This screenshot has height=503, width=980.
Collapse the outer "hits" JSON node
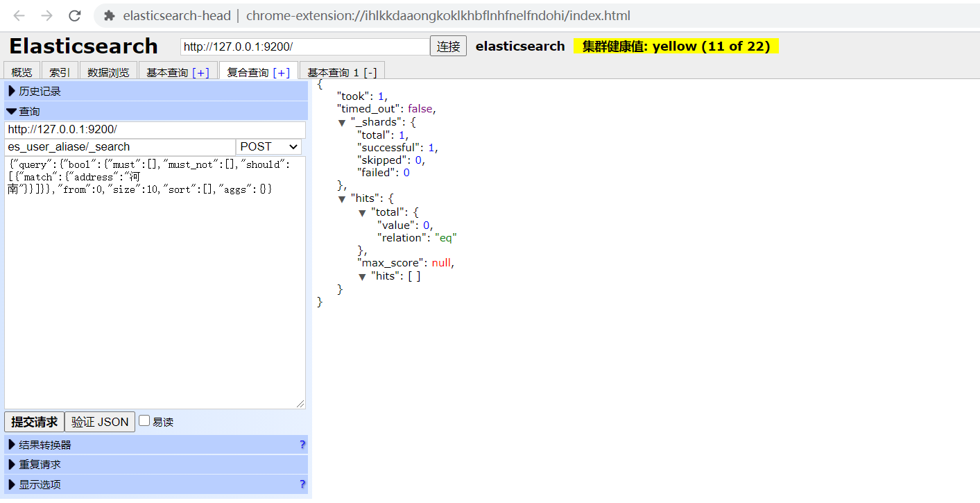coord(342,199)
